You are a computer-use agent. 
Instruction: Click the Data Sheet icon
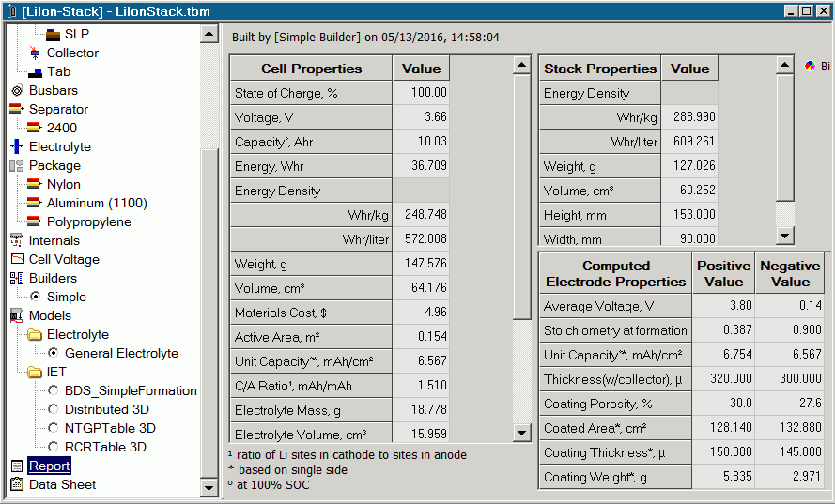pos(16,485)
